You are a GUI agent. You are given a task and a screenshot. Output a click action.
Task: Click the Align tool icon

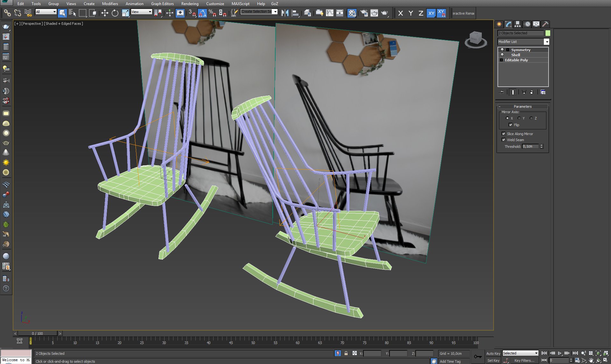[295, 13]
